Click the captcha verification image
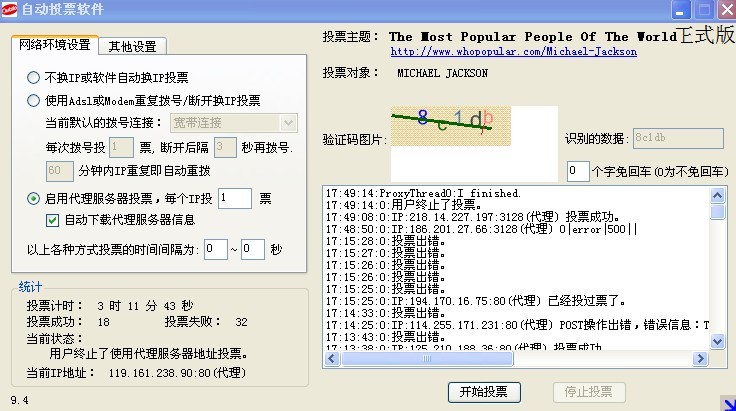This screenshot has width=736, height=411. [440, 124]
